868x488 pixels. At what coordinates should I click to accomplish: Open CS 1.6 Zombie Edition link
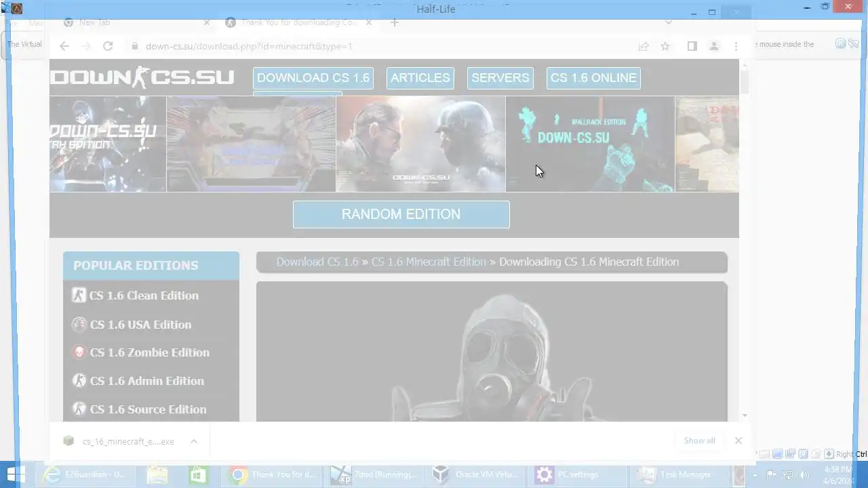point(150,352)
